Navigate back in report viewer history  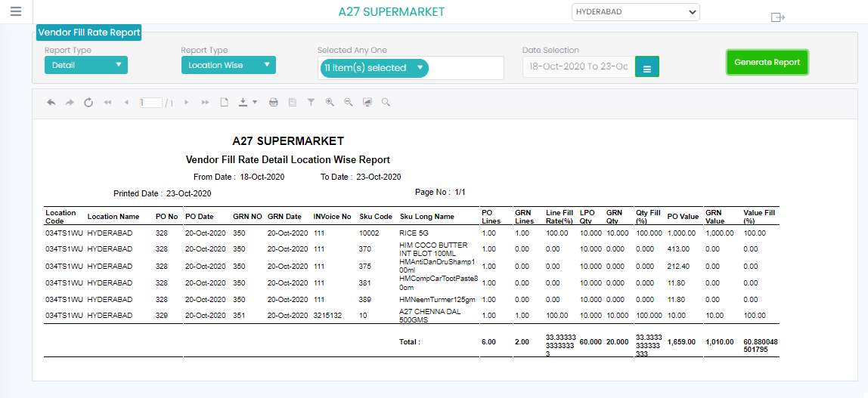click(x=51, y=102)
